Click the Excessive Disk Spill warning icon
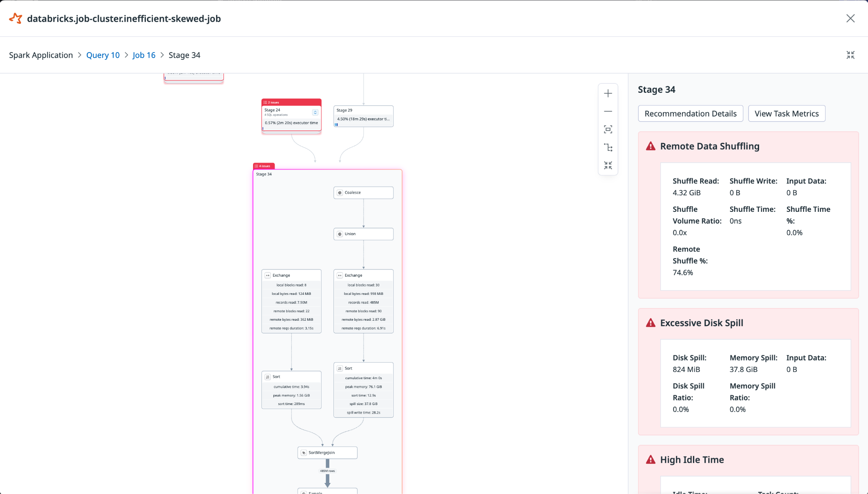This screenshot has height=494, width=868. [x=651, y=323]
